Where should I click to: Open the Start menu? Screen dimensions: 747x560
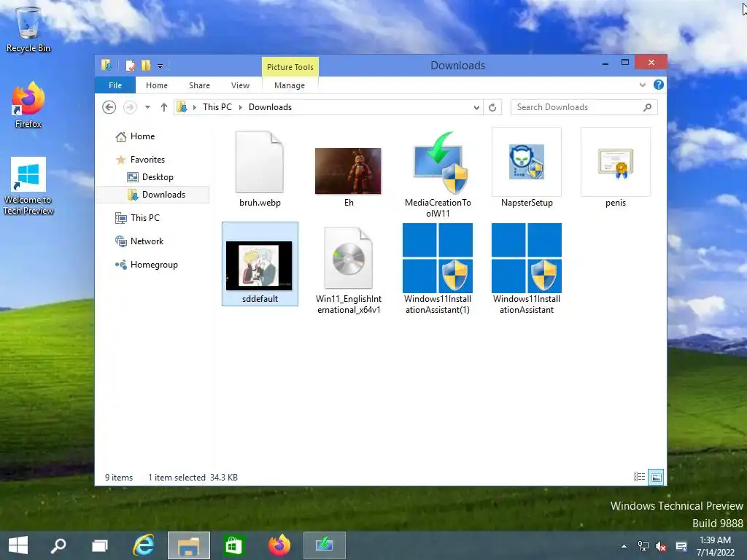point(18,545)
